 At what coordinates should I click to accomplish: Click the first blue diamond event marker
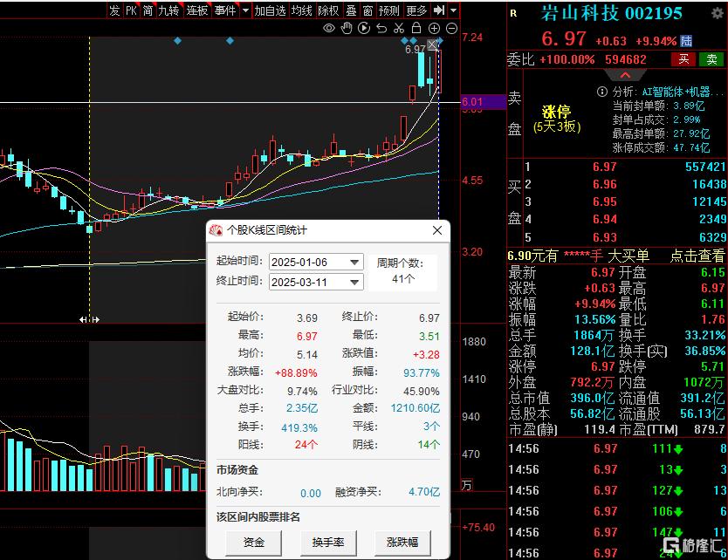(x=177, y=41)
